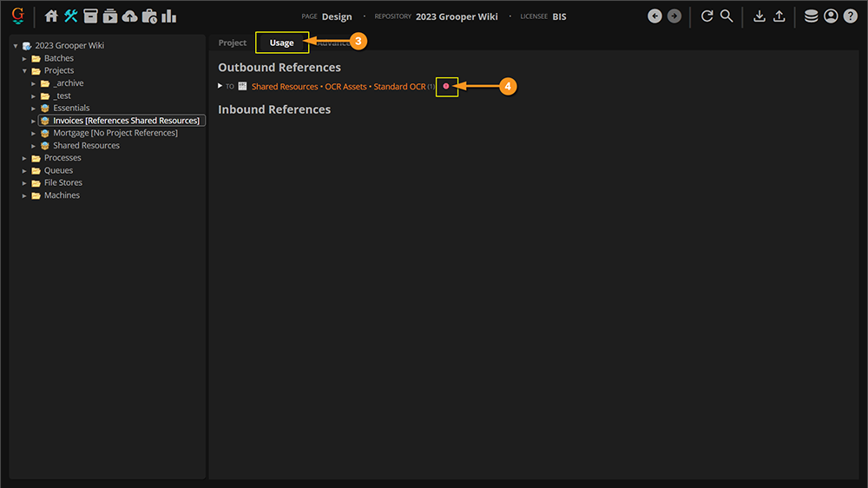Expand the Machines folder
868x488 pixels.
24,195
